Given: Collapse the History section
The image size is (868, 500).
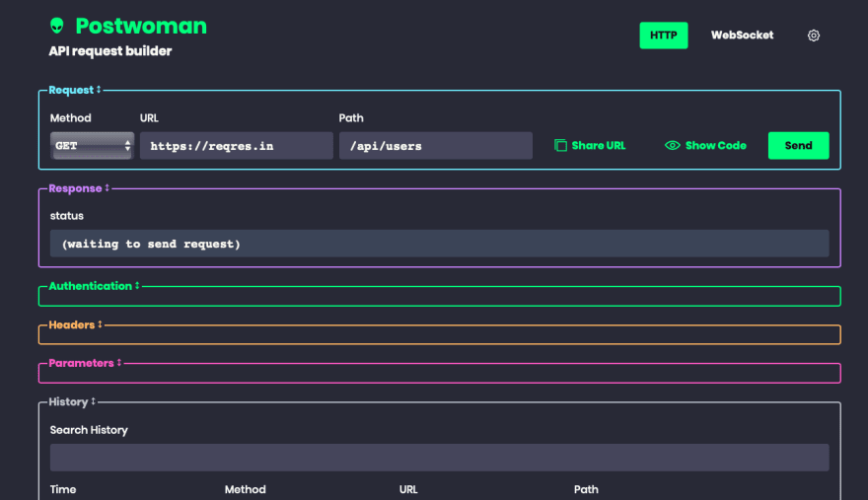Looking at the screenshot, I should point(72,401).
